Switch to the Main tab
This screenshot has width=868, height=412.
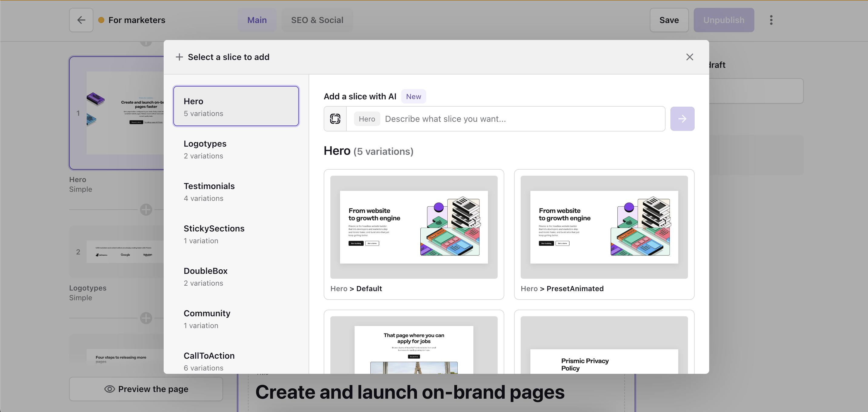(257, 20)
